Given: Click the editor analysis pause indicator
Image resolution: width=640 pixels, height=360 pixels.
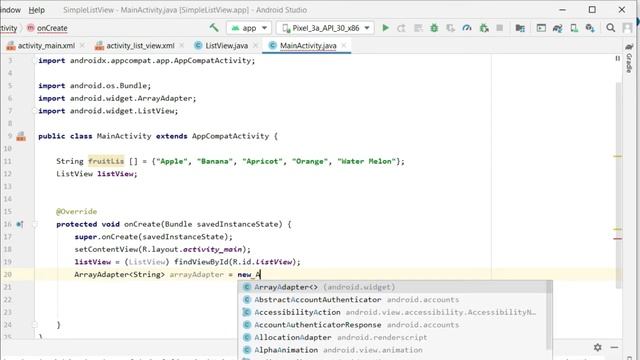Looking at the screenshot, I should [618, 59].
